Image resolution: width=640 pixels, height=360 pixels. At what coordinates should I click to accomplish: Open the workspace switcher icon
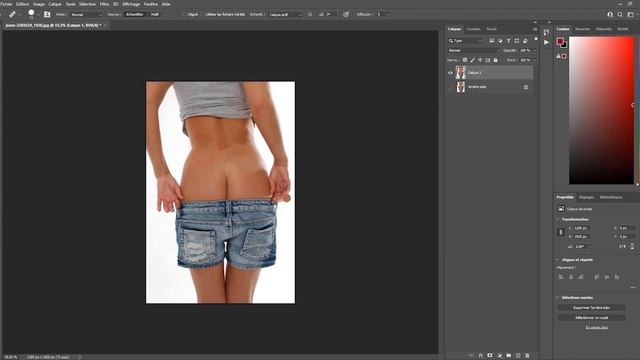point(631,14)
